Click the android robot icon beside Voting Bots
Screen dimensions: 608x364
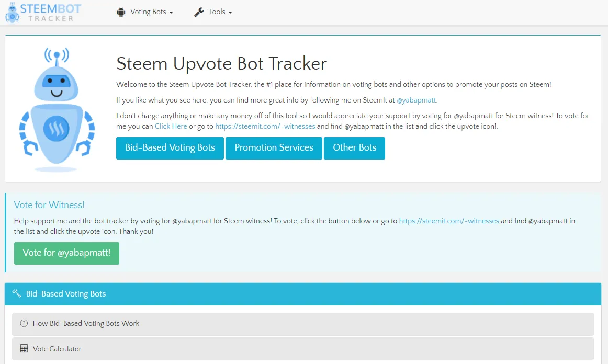coord(121,12)
